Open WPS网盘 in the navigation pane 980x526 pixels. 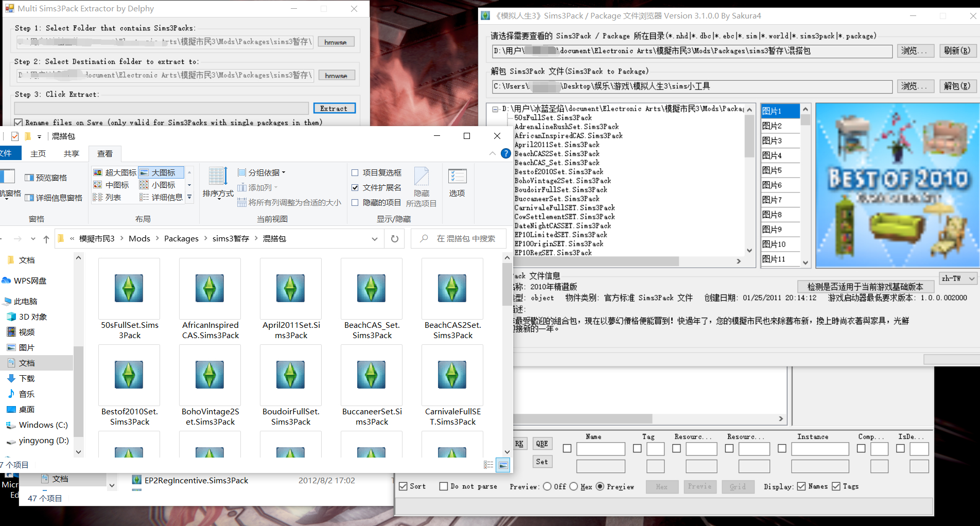point(30,280)
